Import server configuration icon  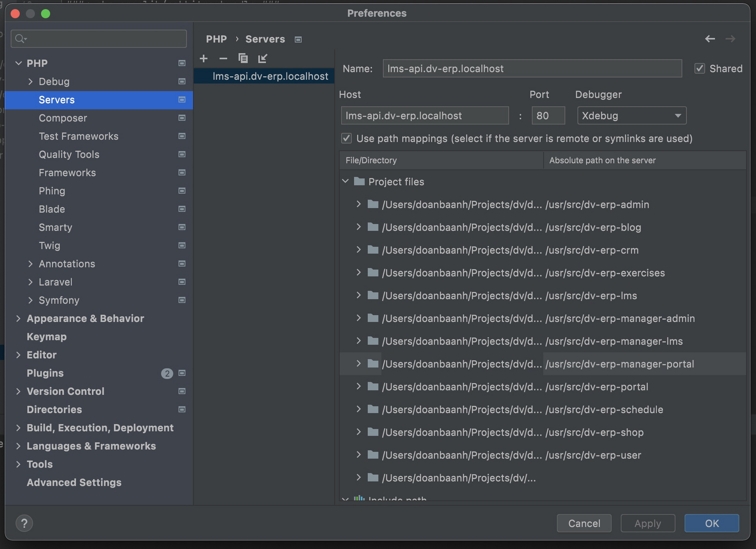tap(263, 59)
